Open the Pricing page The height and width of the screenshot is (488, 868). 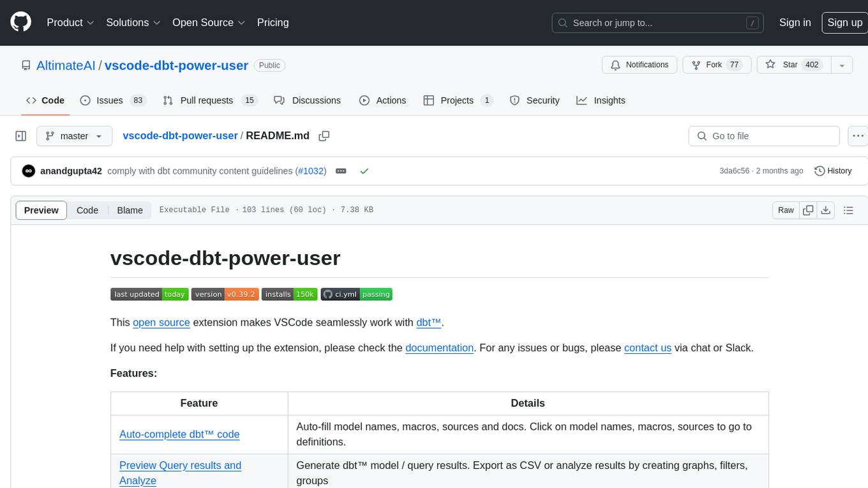tap(273, 22)
